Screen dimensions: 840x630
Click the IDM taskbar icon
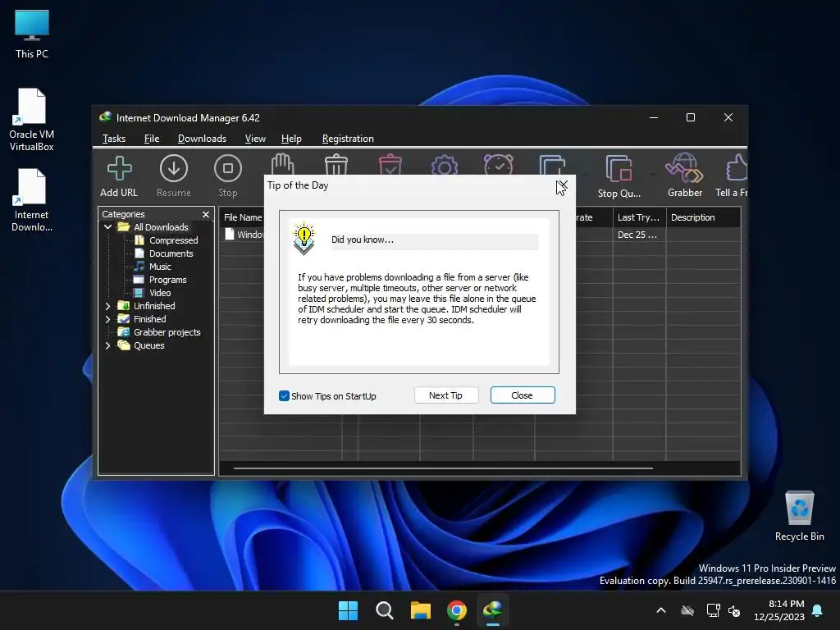[493, 610]
